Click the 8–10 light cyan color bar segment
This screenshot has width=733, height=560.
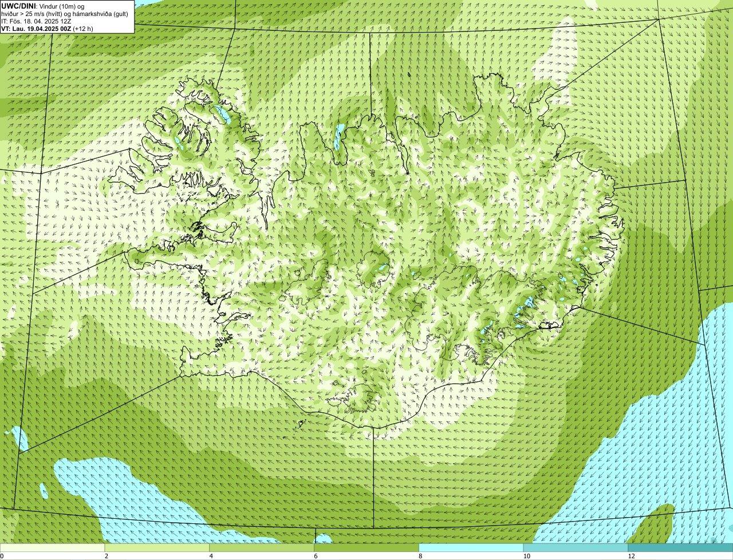point(471,547)
